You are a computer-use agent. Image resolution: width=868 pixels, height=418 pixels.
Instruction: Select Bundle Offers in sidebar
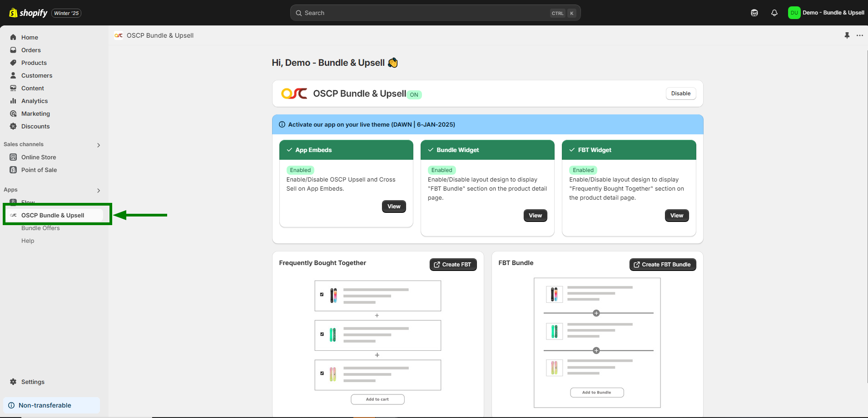coord(40,228)
